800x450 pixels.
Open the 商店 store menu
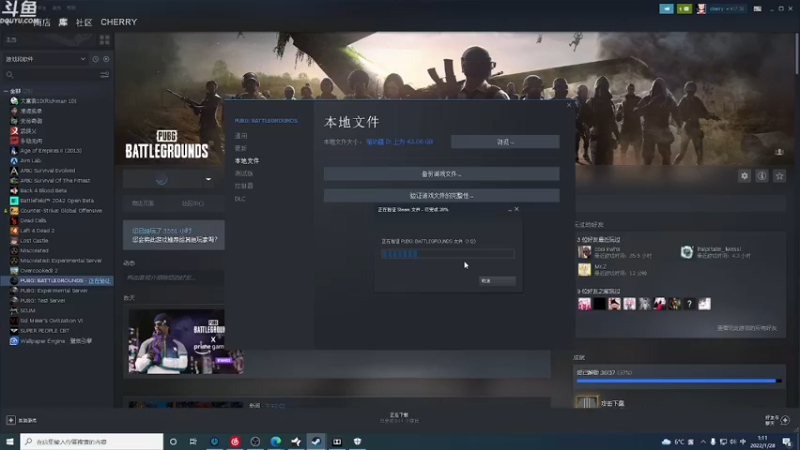42,22
